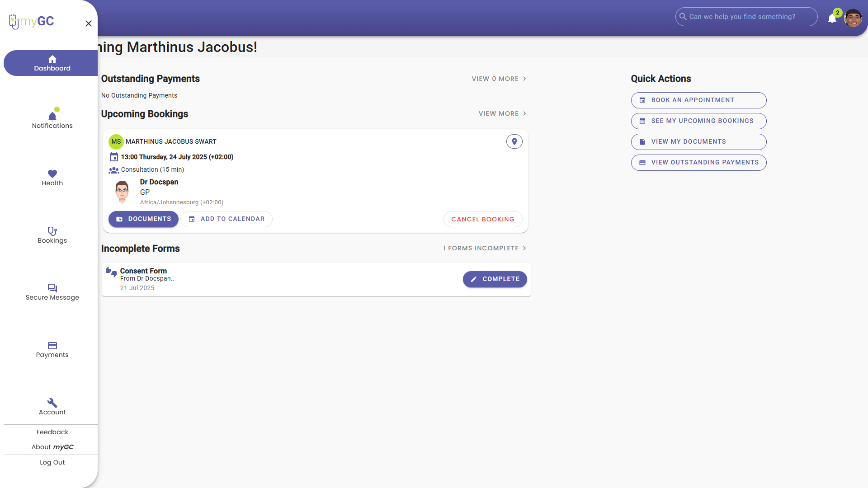Expand View More upcoming bookings

click(502, 113)
